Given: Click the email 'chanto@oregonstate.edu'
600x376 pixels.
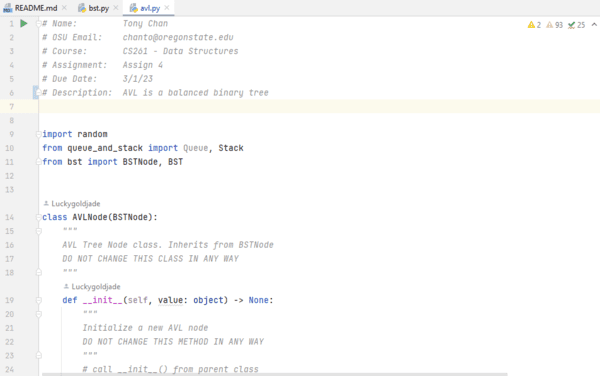Looking at the screenshot, I should [x=178, y=37].
